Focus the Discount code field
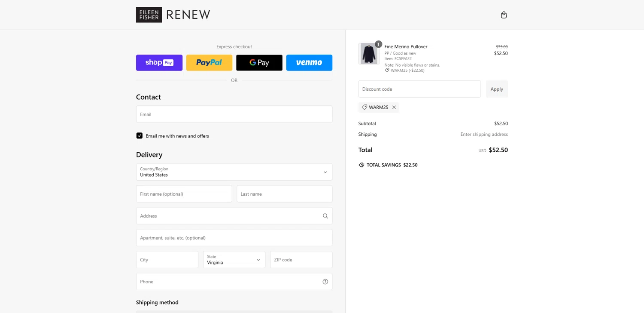The image size is (644, 313). pyautogui.click(x=419, y=89)
